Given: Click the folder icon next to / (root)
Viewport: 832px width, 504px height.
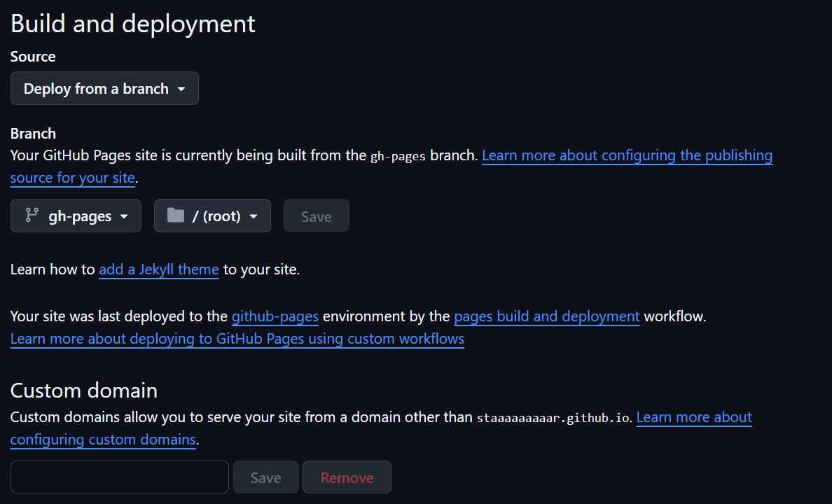Looking at the screenshot, I should click(x=176, y=216).
